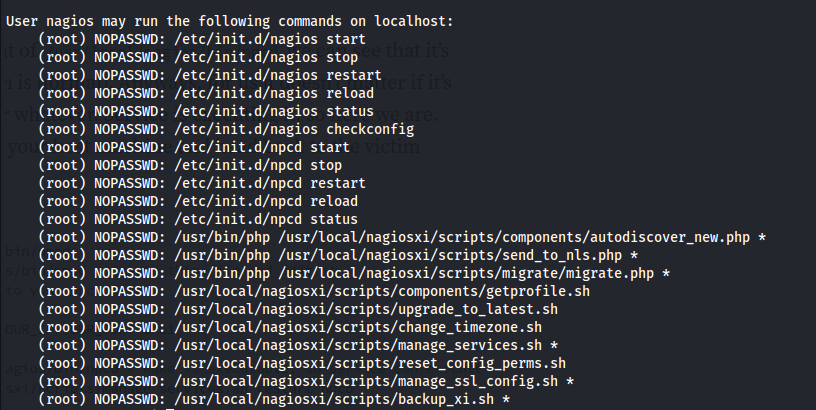
Task: Click the upgrade_to_latest.sh entry
Action: 298,309
